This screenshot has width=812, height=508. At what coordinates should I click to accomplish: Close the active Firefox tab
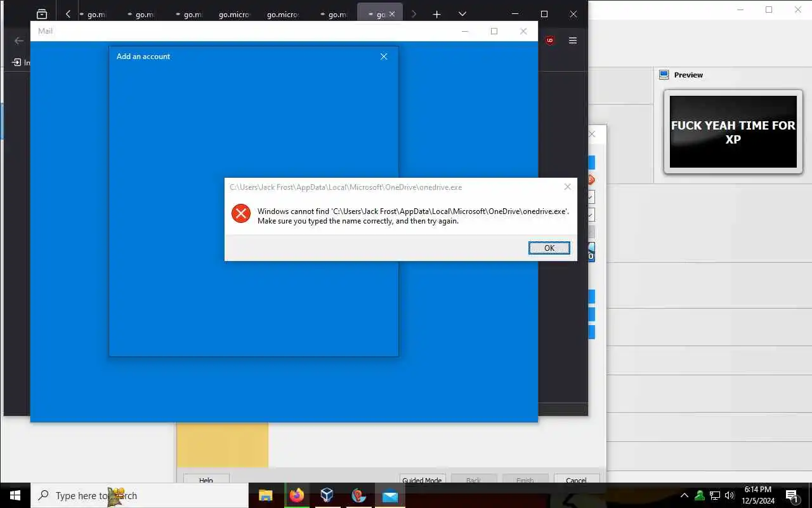tap(392, 14)
